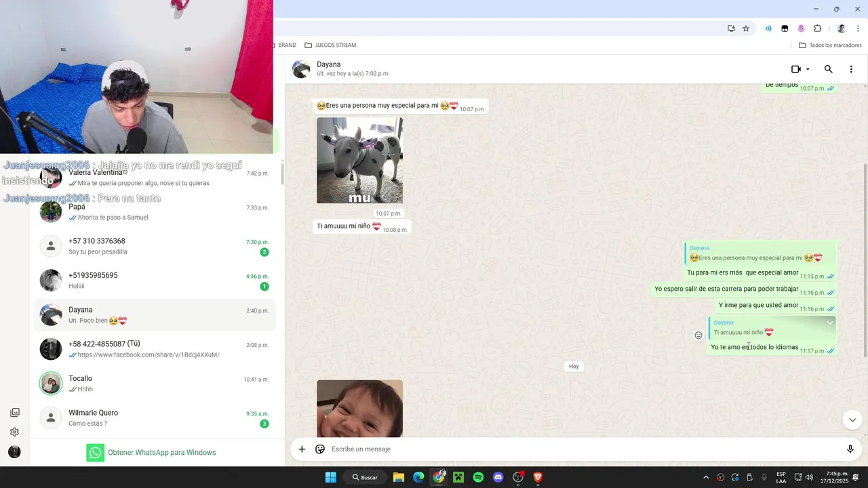Viewport: 868px width, 488px height.
Task: Click the taskbar Buscar search box
Action: pyautogui.click(x=365, y=477)
